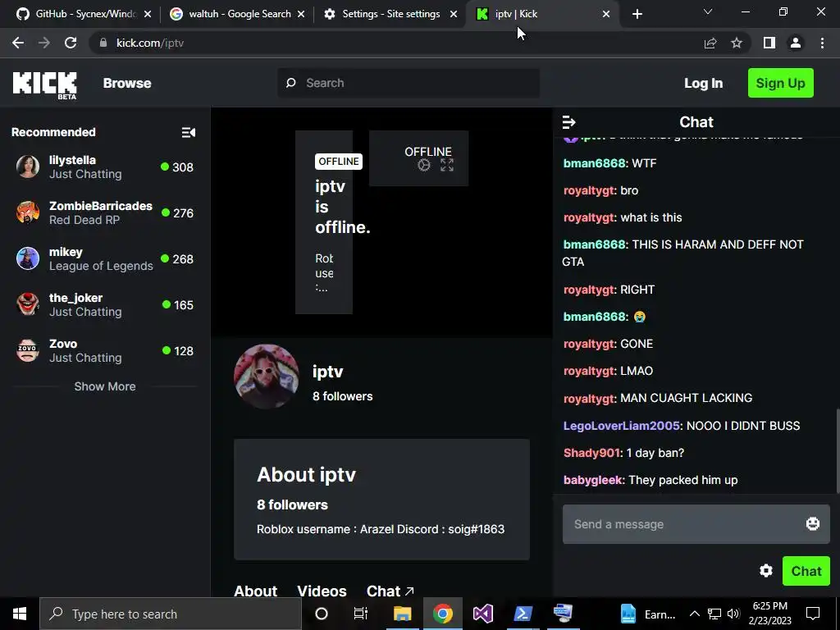The width and height of the screenshot is (840, 630).
Task: Open File Explorer from taskbar
Action: click(402, 614)
